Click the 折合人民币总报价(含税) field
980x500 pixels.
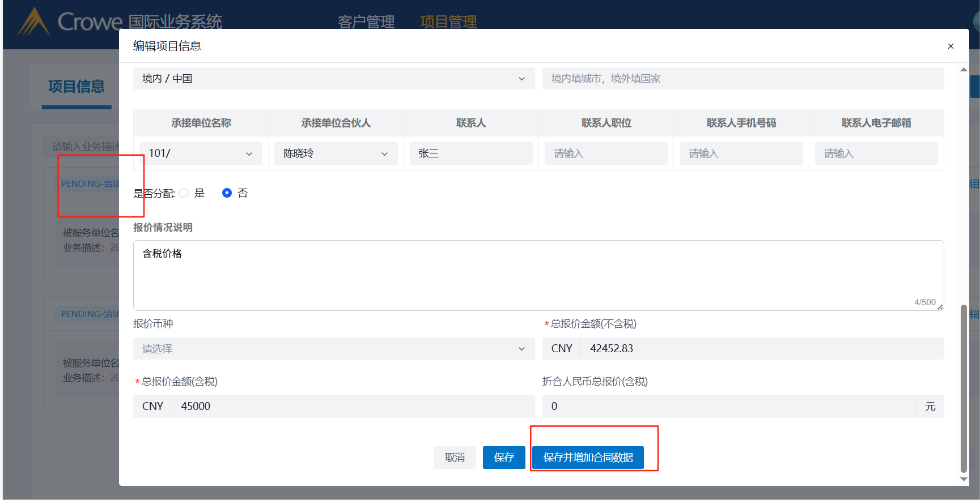(x=729, y=407)
